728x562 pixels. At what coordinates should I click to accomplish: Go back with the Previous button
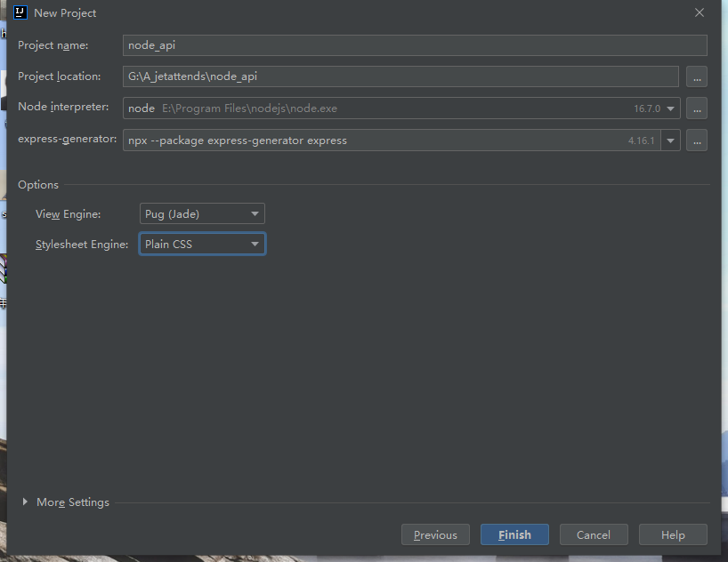435,534
